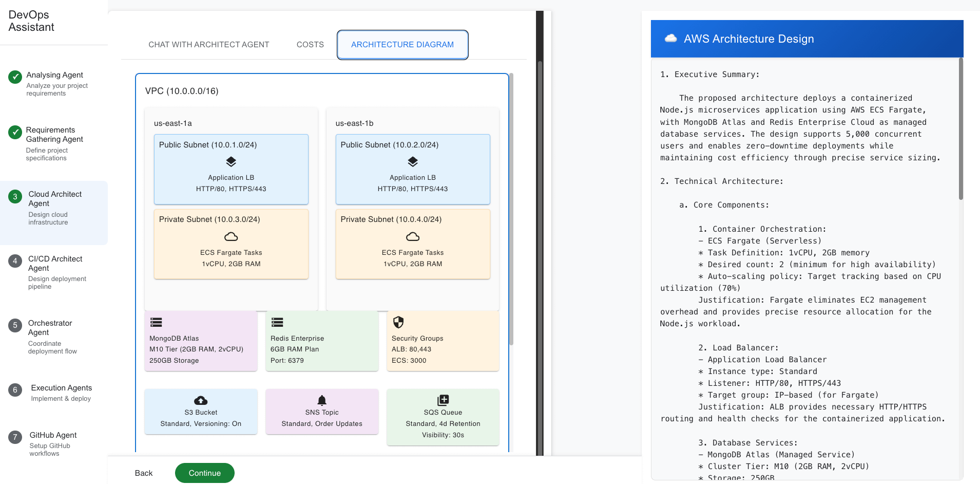Screen dimensions: 980x484
Task: Open the Analysing Agent step label
Action: coord(55,75)
